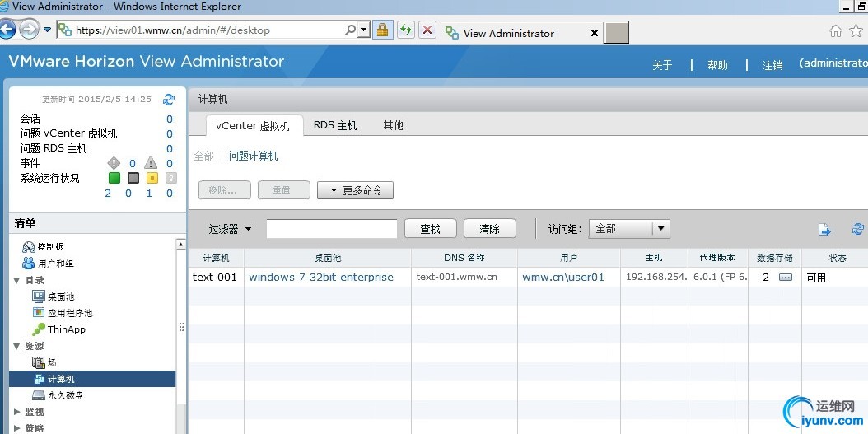Image resolution: width=868 pixels, height=434 pixels.
Task: Close the View Administrator browser tab
Action: pyautogui.click(x=594, y=33)
